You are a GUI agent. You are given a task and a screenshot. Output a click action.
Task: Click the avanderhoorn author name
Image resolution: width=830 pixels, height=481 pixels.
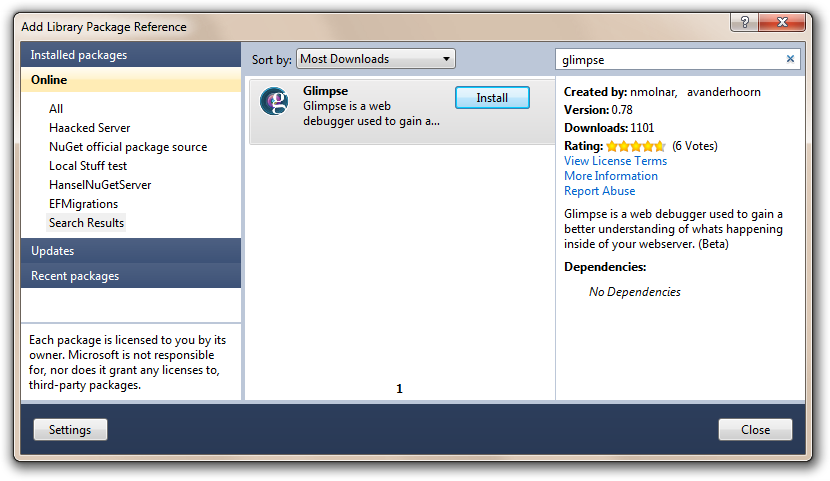coord(724,92)
